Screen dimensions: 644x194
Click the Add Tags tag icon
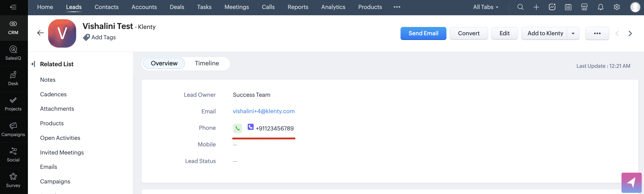[x=86, y=37]
